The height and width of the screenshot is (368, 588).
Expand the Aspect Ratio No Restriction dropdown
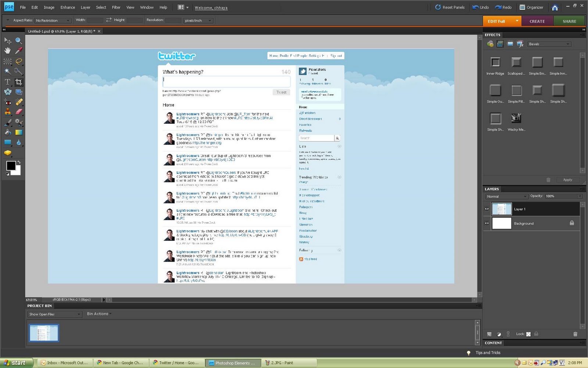click(53, 20)
